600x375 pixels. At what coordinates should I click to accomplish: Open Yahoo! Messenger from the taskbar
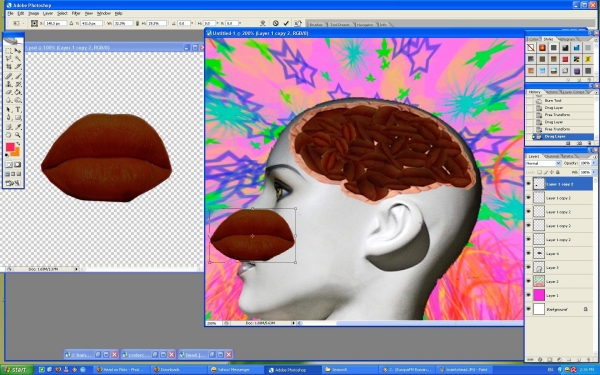(x=235, y=370)
